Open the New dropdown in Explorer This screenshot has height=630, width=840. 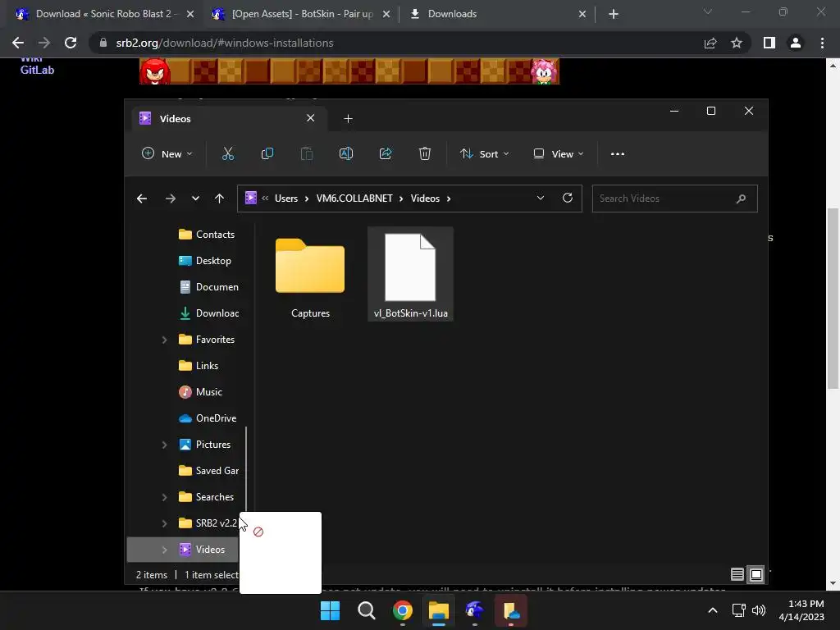tap(167, 153)
